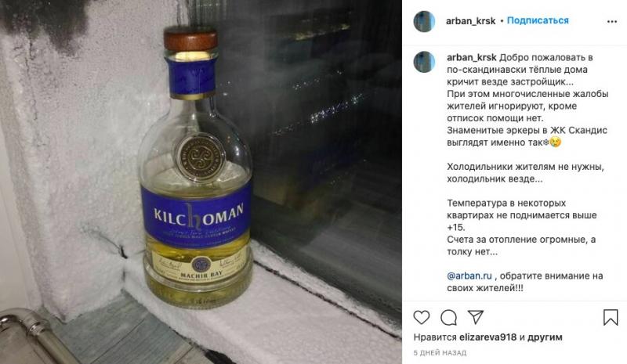Click Подписаться to follow arban_krsk
This screenshot has height=364, width=627.
point(538,20)
